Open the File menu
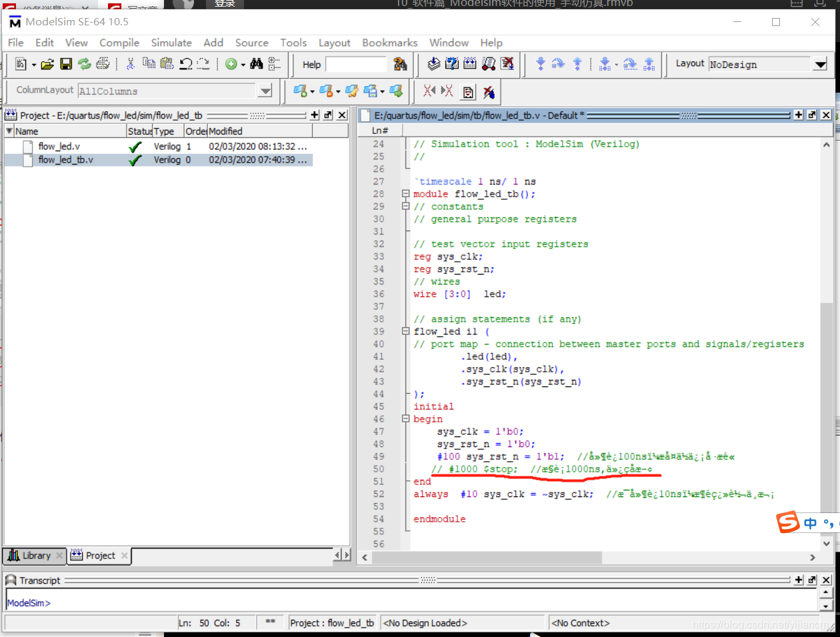840x637 pixels. (x=15, y=43)
